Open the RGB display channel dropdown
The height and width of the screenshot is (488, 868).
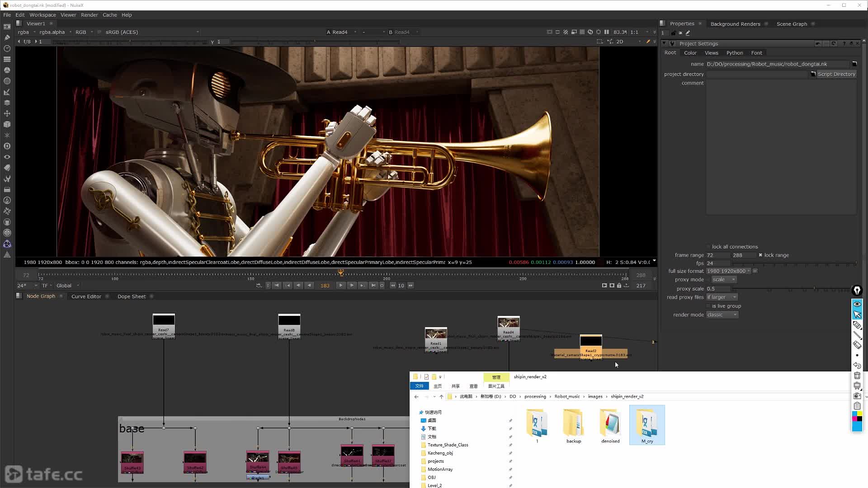point(84,32)
